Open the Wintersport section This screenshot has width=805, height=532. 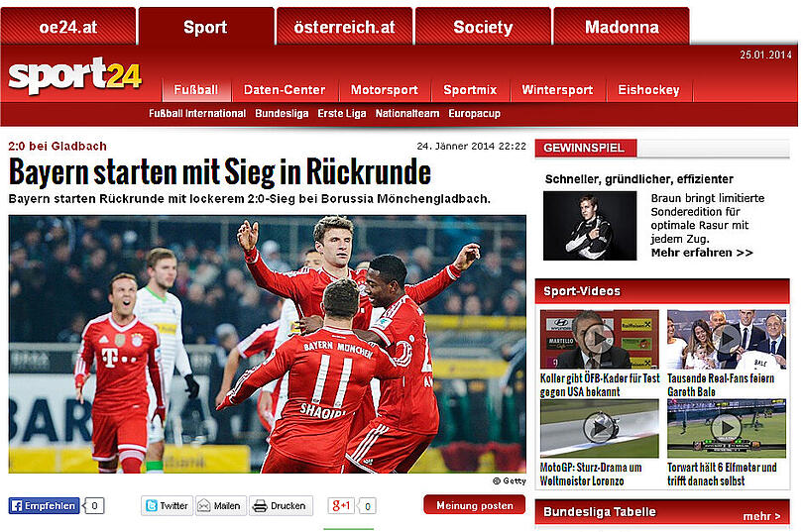point(557,90)
